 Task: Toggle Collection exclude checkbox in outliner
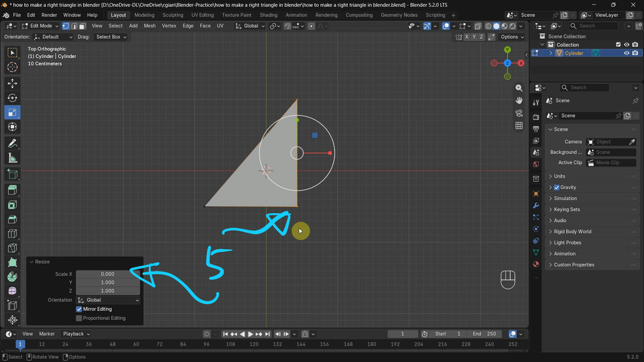point(618,45)
